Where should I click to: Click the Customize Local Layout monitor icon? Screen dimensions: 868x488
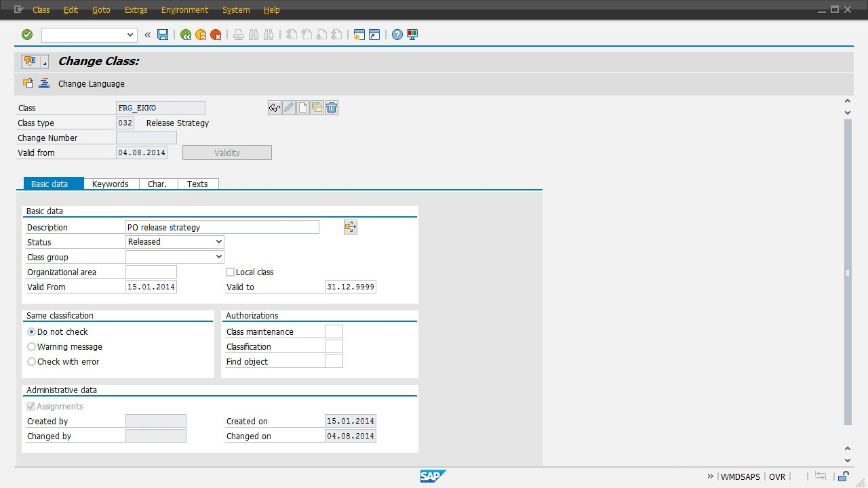pyautogui.click(x=412, y=35)
